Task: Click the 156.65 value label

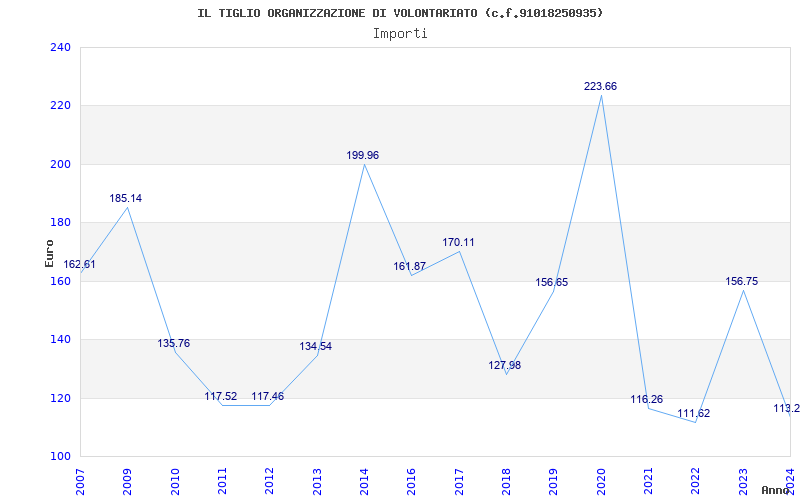Action: 552,282
